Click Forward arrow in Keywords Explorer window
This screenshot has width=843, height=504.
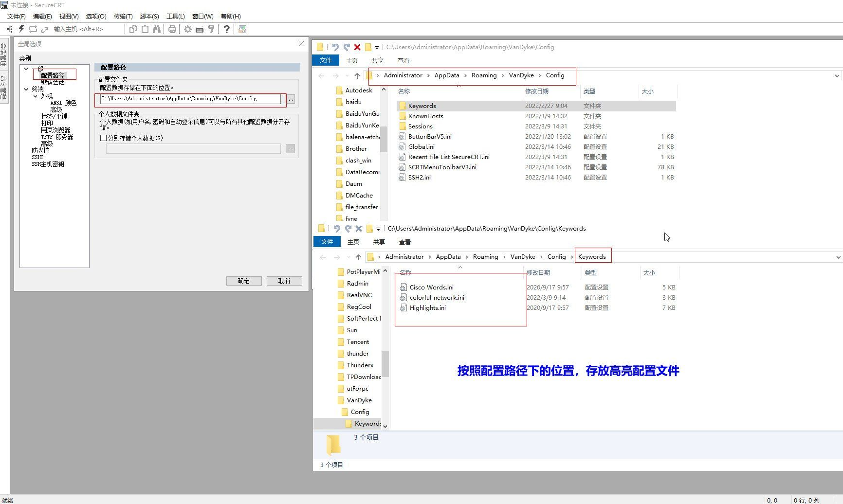[x=337, y=257]
